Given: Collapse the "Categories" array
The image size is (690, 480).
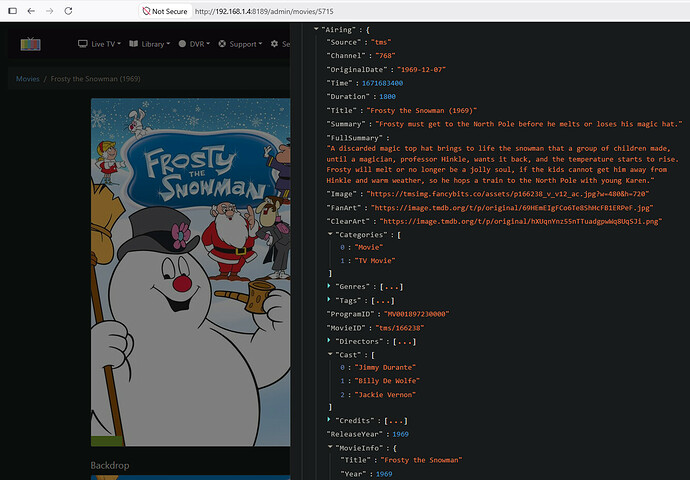Looking at the screenshot, I should pos(330,234).
